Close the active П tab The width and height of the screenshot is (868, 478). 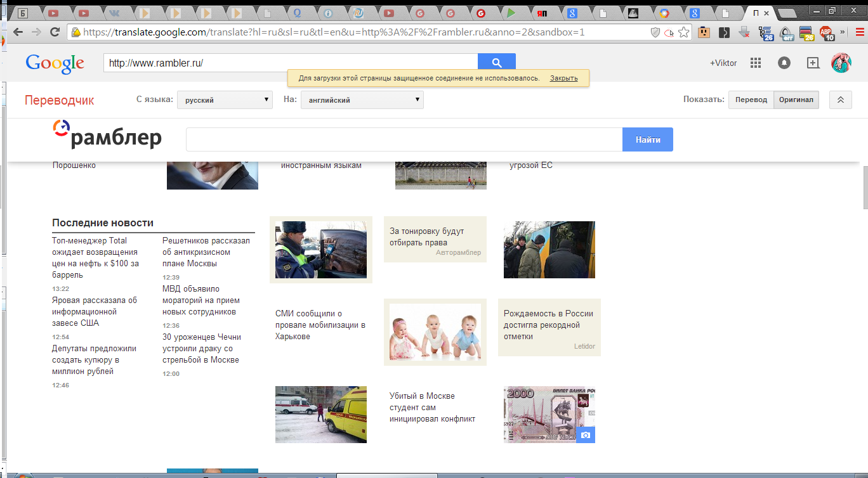pos(766,13)
